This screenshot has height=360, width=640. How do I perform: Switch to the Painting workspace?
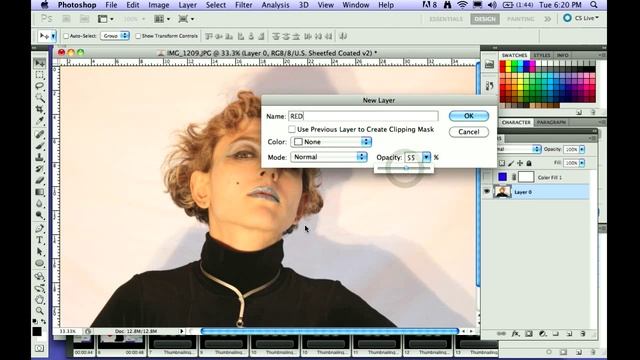(x=520, y=19)
